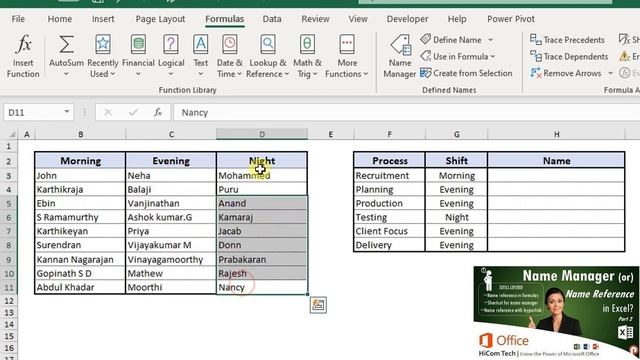Viewport: 640px width, 360px height.
Task: Select column H header
Action: pyautogui.click(x=556, y=134)
